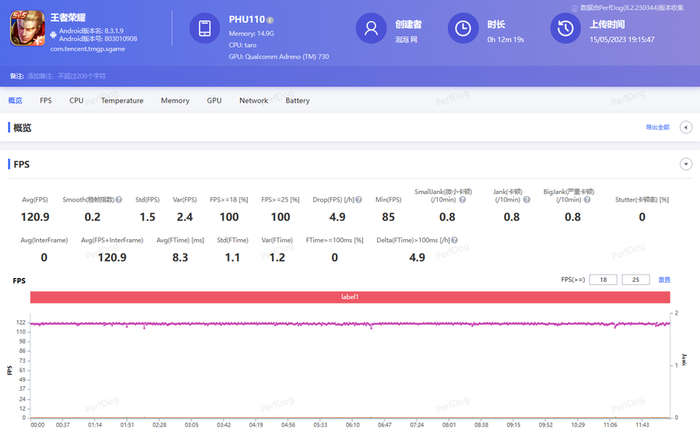This screenshot has height=429, width=700.
Task: Click the creator user avatar icon
Action: coord(371,30)
